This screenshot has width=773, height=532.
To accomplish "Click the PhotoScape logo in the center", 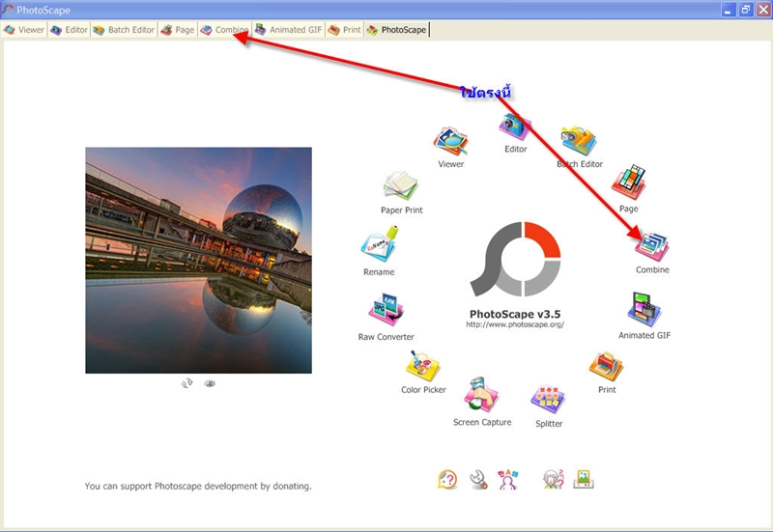I will pos(515,259).
